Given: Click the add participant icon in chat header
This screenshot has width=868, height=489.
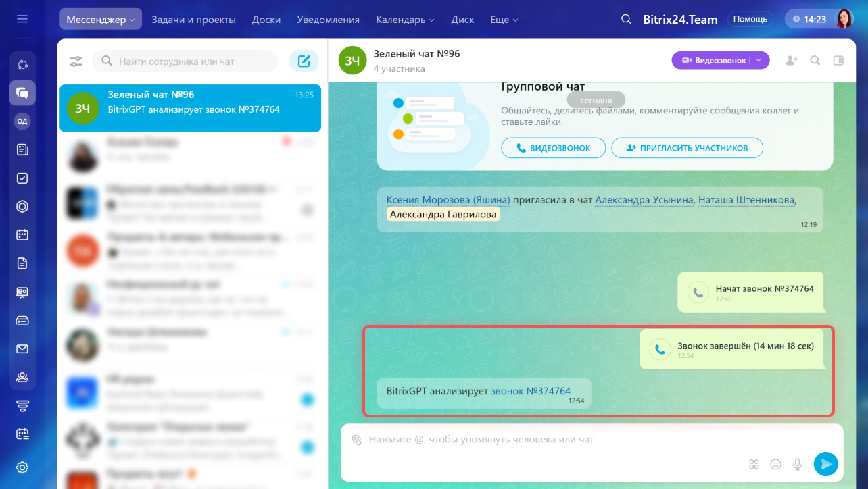Looking at the screenshot, I should pos(792,60).
